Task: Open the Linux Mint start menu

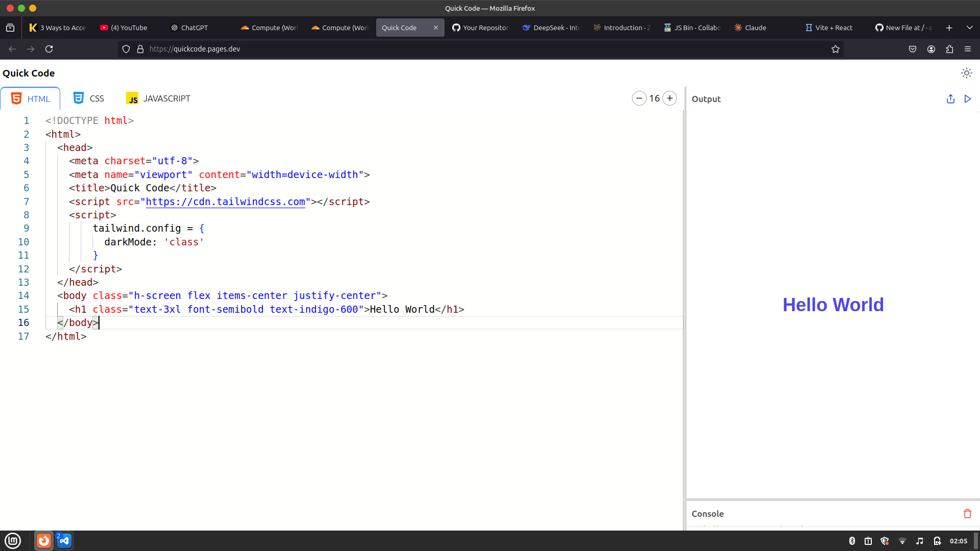Action: [13, 540]
